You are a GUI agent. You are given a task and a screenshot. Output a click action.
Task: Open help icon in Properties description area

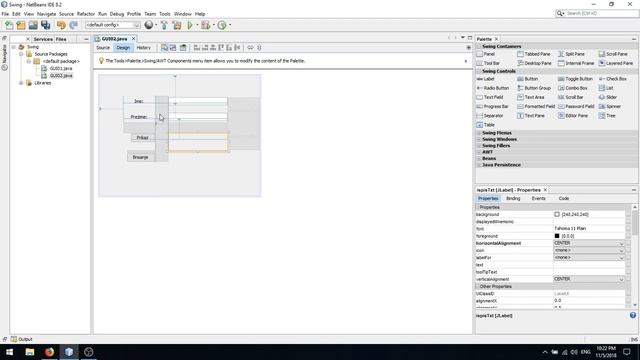(x=633, y=315)
